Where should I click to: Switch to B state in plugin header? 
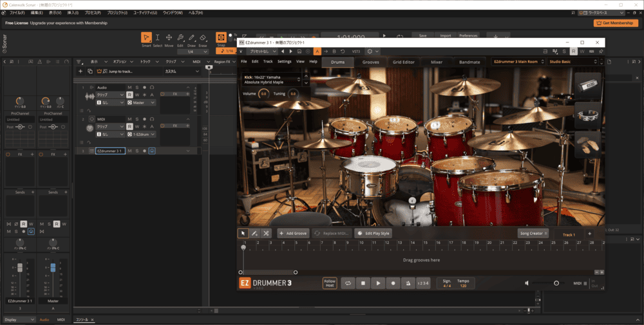click(334, 51)
